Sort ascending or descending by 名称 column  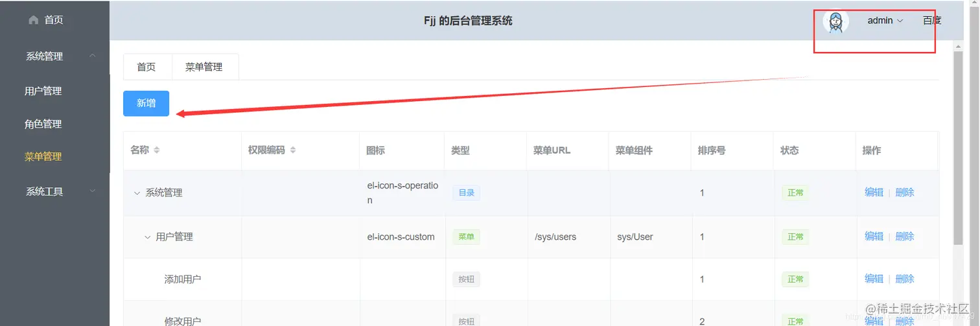(156, 150)
